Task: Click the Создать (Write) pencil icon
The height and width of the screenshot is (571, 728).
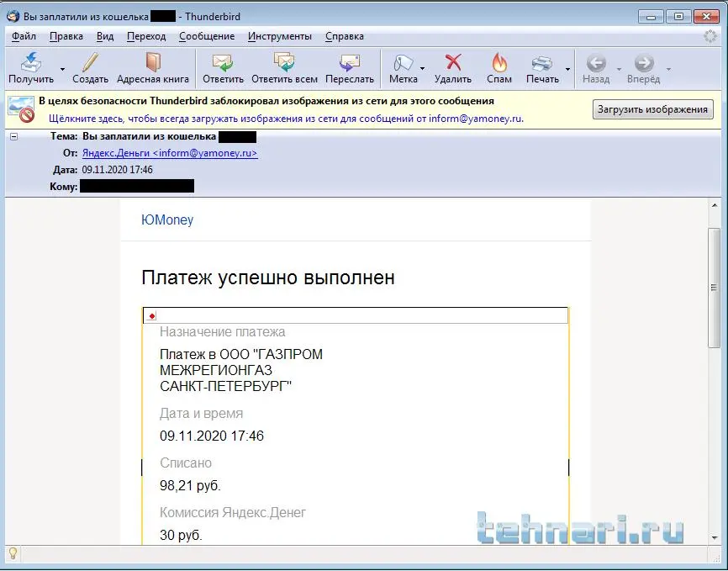Action: (90, 62)
